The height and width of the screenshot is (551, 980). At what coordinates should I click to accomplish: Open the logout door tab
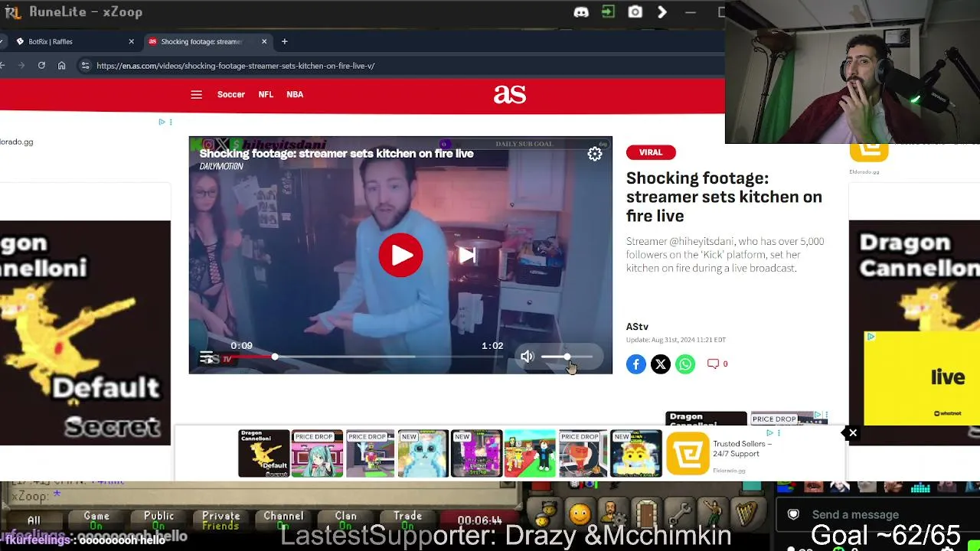(x=645, y=514)
